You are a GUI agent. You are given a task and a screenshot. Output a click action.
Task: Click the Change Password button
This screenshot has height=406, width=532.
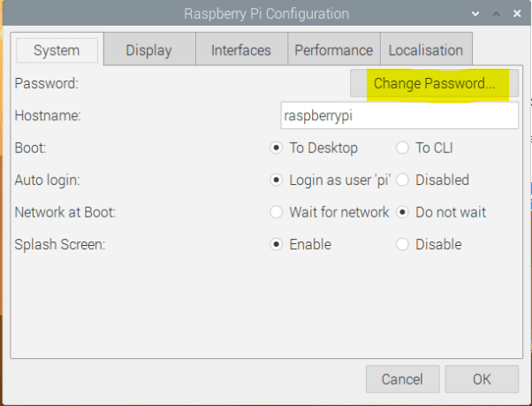pyautogui.click(x=434, y=84)
